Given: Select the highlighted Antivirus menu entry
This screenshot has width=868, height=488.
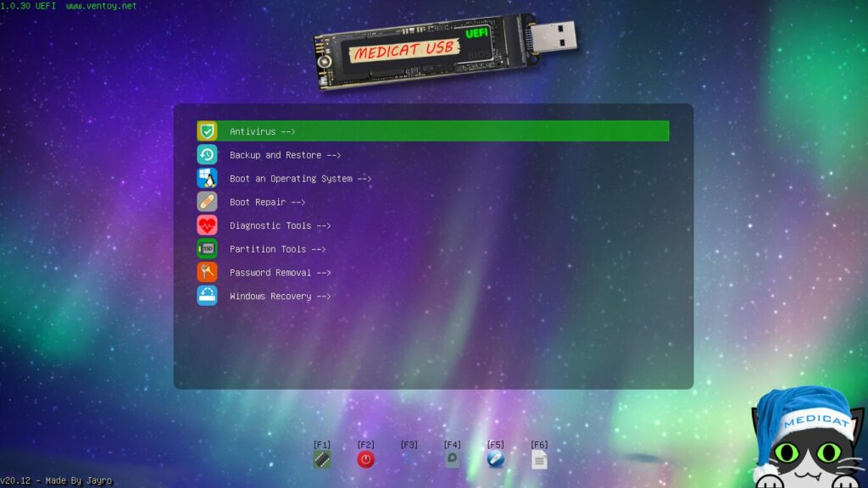Looking at the screenshot, I should [261, 131].
